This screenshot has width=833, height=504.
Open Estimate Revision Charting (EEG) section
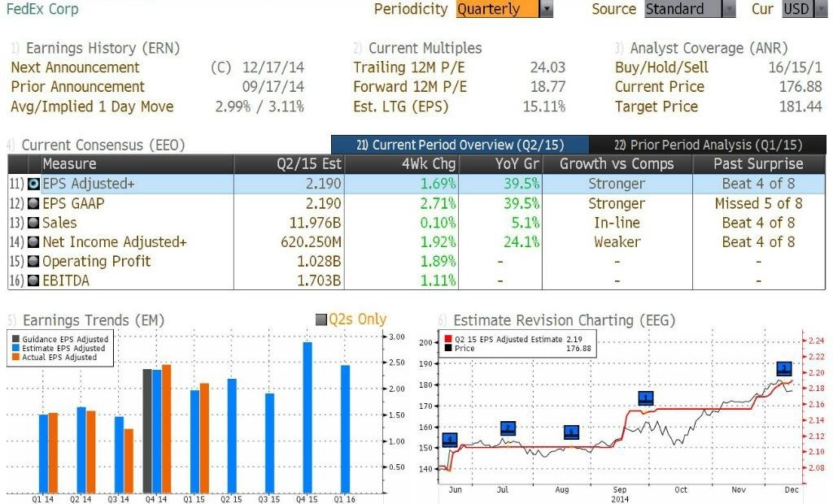[x=565, y=320]
